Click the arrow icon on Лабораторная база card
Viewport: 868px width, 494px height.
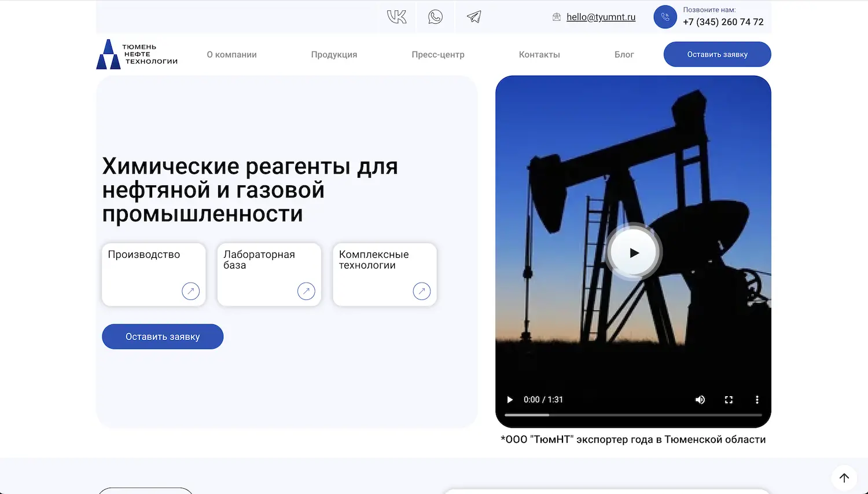306,291
